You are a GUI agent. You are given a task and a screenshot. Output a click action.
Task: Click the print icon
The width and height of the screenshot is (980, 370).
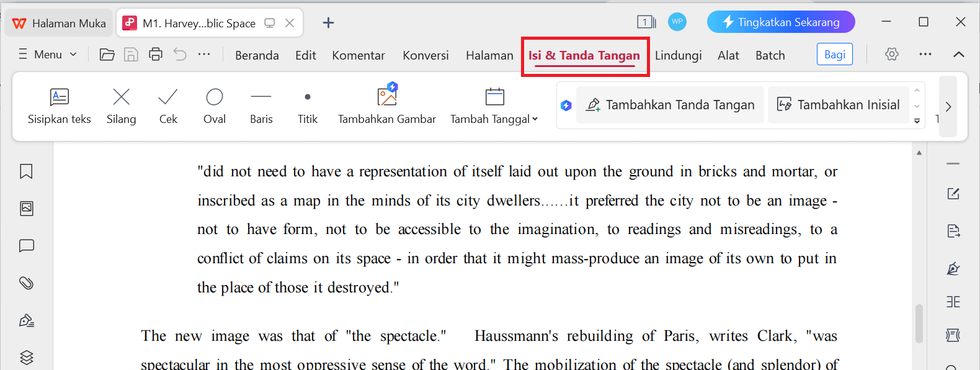click(x=156, y=55)
